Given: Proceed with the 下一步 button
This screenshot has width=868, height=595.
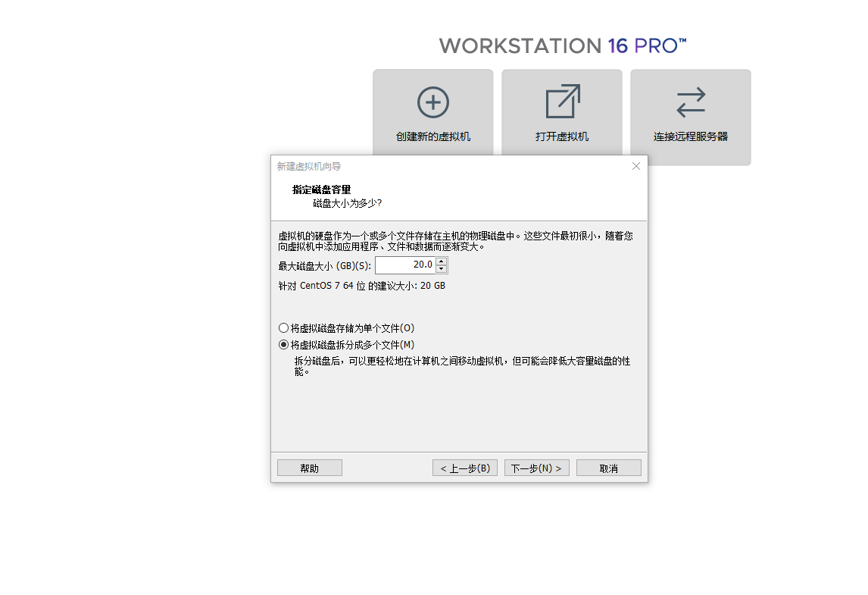Looking at the screenshot, I should (536, 468).
